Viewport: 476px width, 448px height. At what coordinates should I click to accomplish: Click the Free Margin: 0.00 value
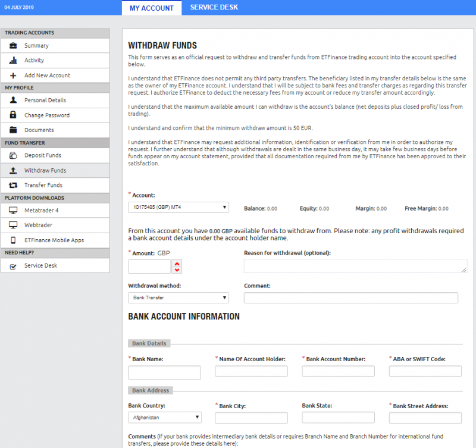coord(427,208)
